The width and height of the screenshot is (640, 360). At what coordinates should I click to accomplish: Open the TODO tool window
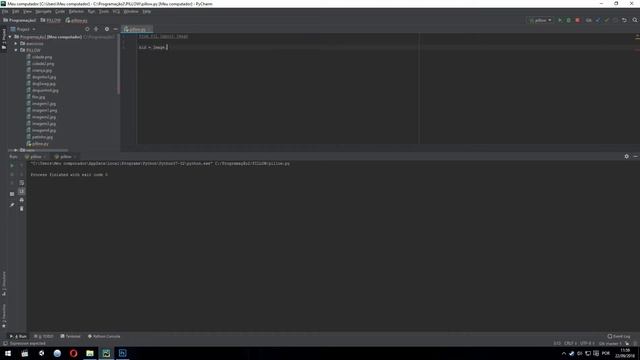pyautogui.click(x=44, y=336)
